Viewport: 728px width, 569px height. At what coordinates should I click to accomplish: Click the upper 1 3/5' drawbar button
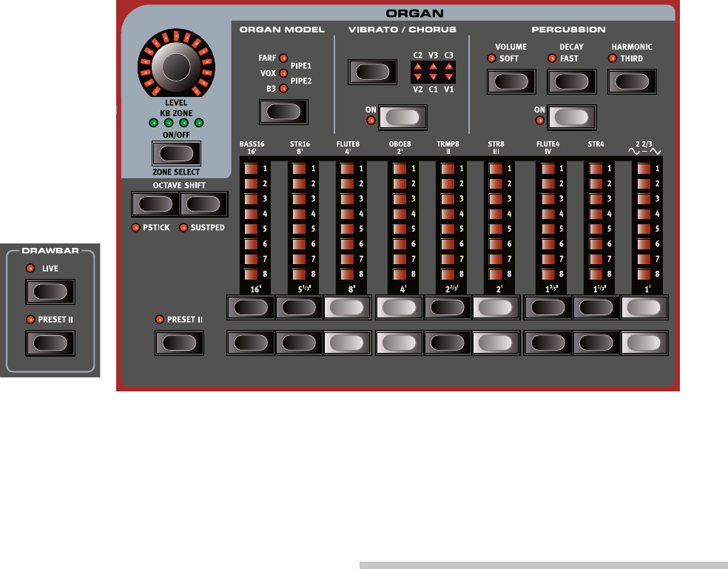548,308
